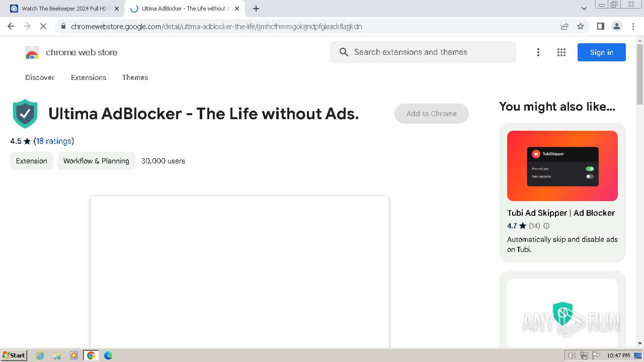
Task: Expand the tab search dropdown
Action: 584,9
